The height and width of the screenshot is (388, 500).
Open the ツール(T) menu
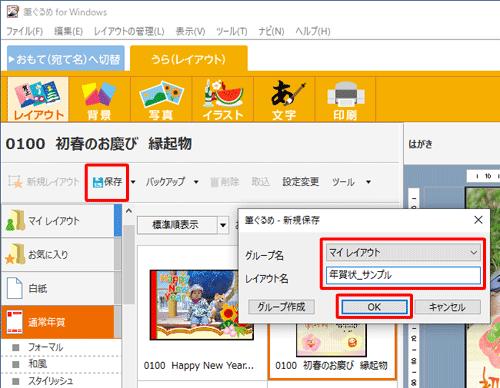(x=232, y=31)
